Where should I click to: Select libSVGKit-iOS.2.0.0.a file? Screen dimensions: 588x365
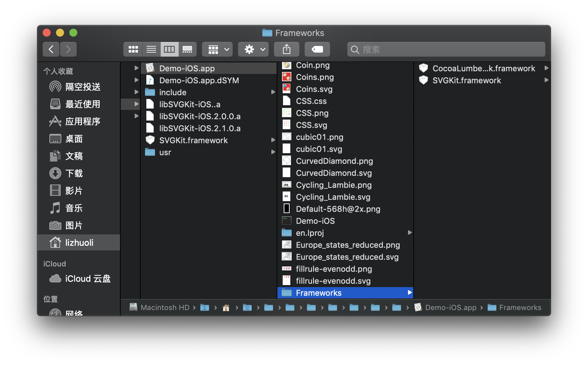(x=209, y=116)
